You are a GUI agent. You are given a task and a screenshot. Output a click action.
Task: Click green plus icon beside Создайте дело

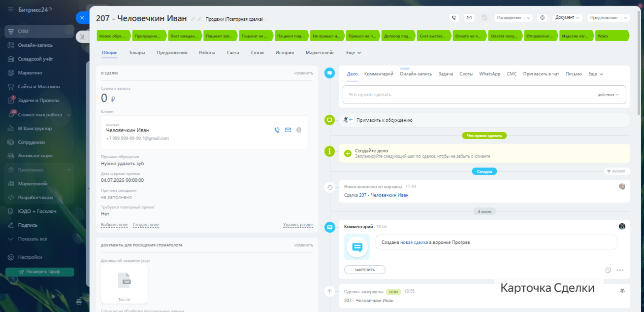[348, 153]
